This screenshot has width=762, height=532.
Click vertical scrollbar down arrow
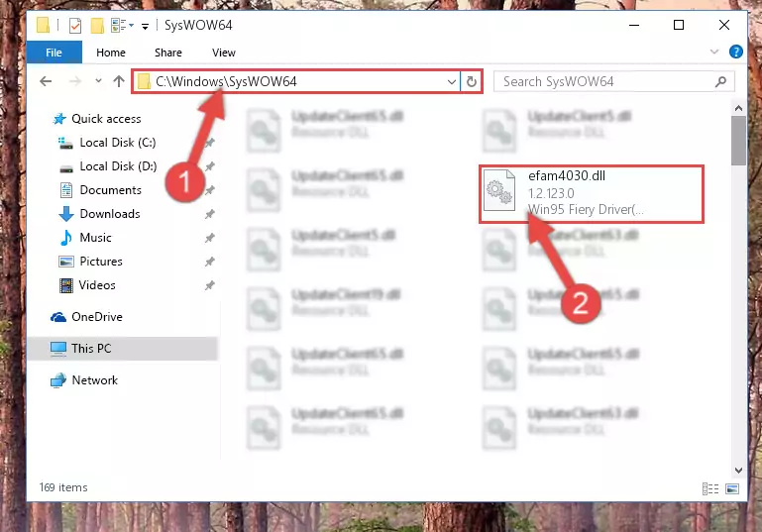click(738, 470)
